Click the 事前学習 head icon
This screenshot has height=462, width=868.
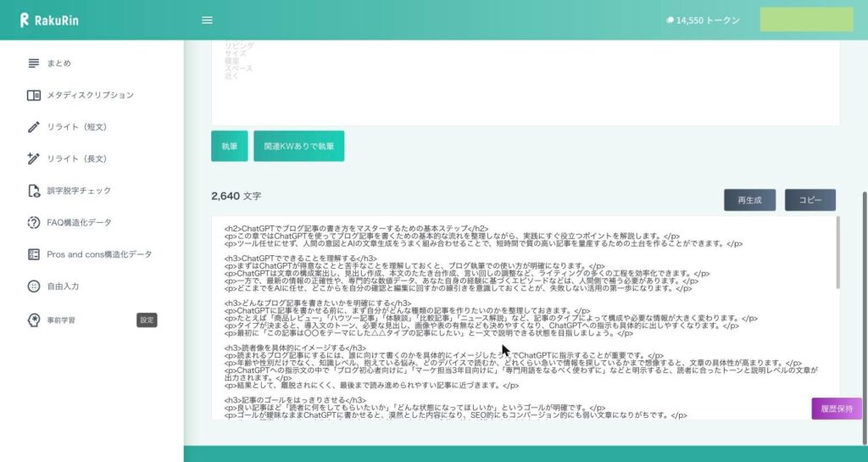point(34,320)
